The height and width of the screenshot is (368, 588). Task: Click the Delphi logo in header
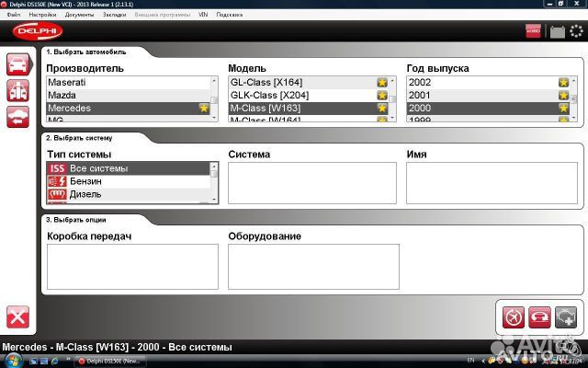pos(37,30)
